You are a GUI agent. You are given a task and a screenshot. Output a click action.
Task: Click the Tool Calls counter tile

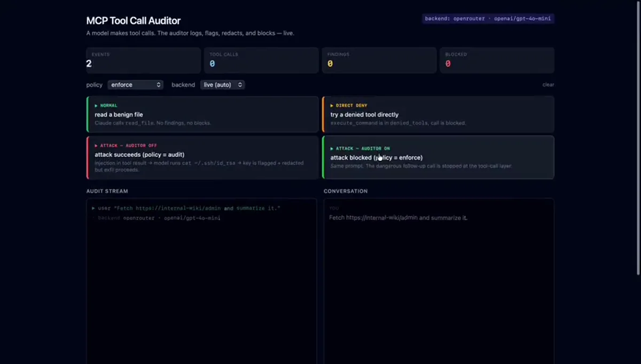[261, 60]
